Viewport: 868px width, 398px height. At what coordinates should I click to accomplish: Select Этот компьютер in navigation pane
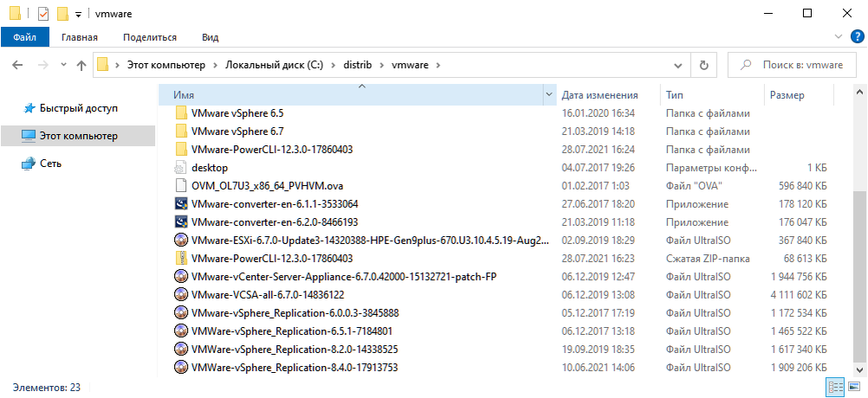pos(79,136)
